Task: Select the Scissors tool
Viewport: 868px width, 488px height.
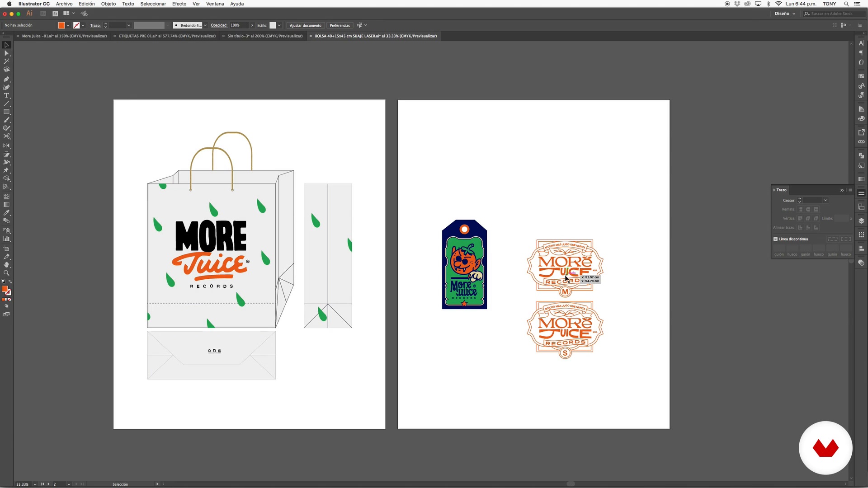Action: [x=6, y=136]
